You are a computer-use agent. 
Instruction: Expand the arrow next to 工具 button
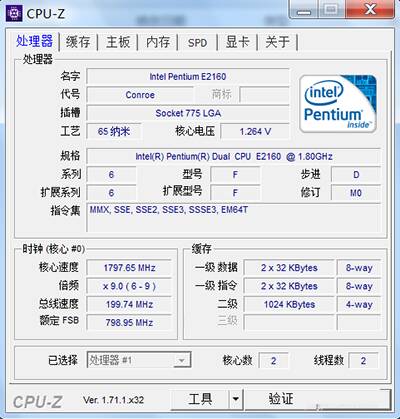click(236, 399)
